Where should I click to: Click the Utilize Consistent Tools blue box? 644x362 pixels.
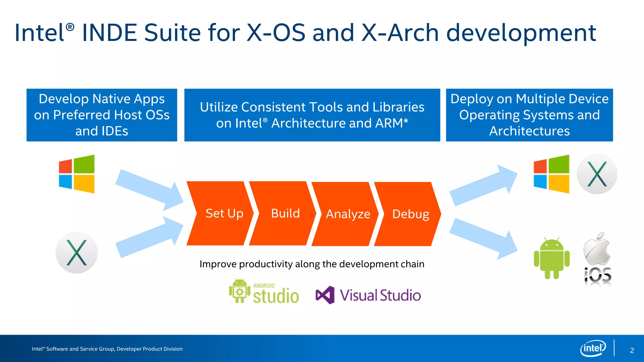[x=312, y=115]
